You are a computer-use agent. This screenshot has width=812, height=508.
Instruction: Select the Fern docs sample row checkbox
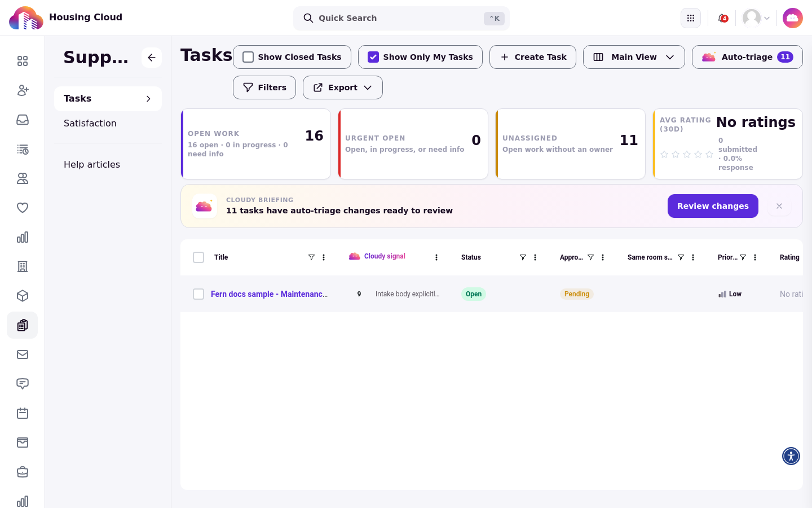pos(198,294)
